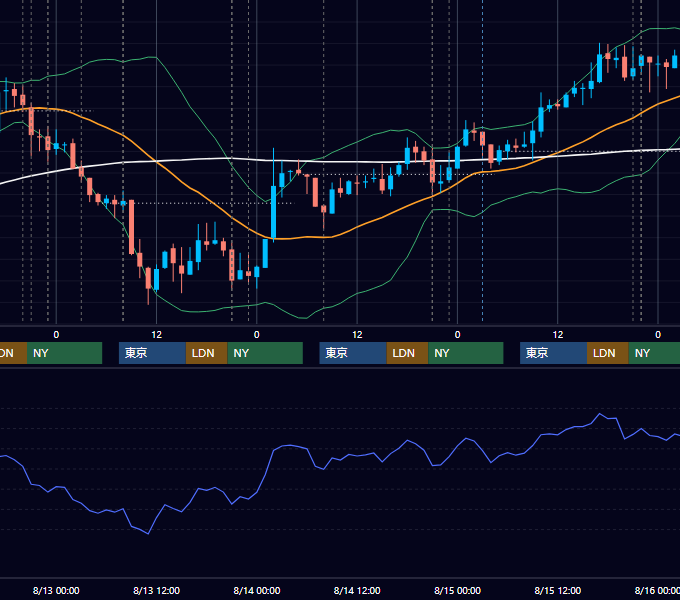Click the 8/13 12:00 date label
This screenshot has width=680, height=600.
pyautogui.click(x=156, y=590)
